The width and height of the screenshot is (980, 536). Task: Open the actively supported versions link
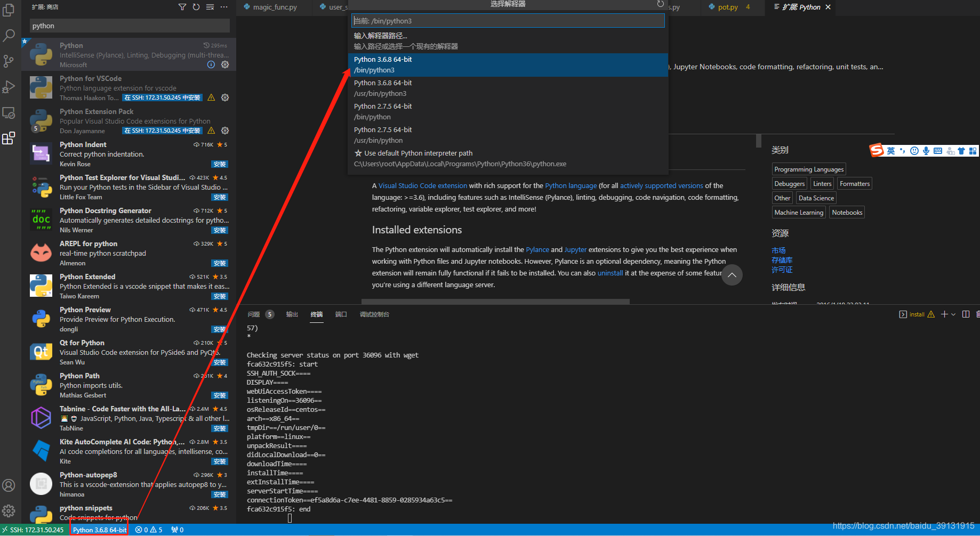[662, 185]
